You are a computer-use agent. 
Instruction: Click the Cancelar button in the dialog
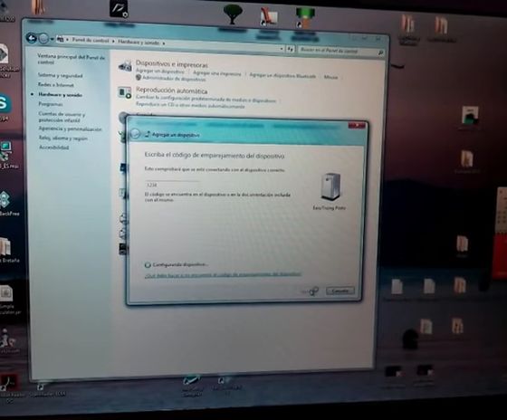click(x=340, y=291)
